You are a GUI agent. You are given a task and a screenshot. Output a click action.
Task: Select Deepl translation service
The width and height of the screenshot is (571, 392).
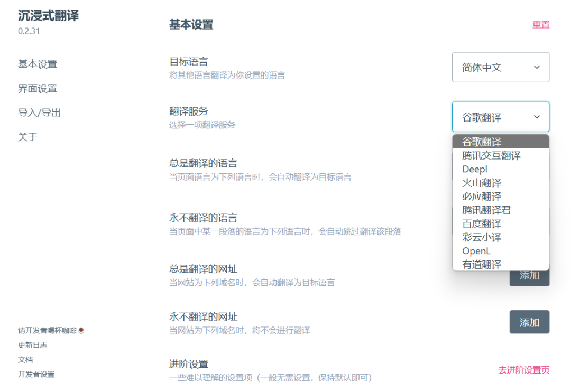[x=500, y=169]
